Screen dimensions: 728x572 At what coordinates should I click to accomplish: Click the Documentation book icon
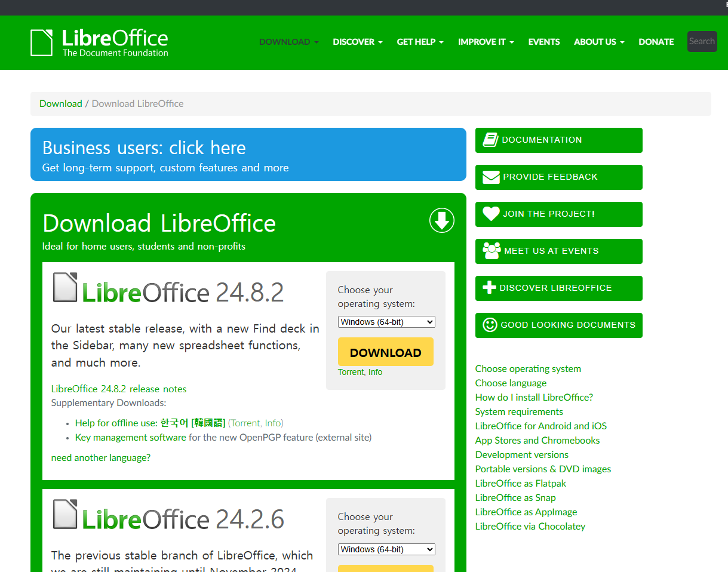click(490, 140)
